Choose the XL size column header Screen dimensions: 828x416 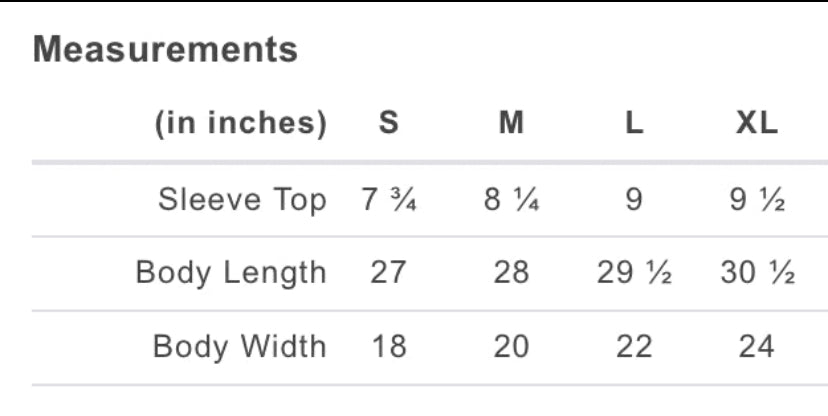[757, 123]
